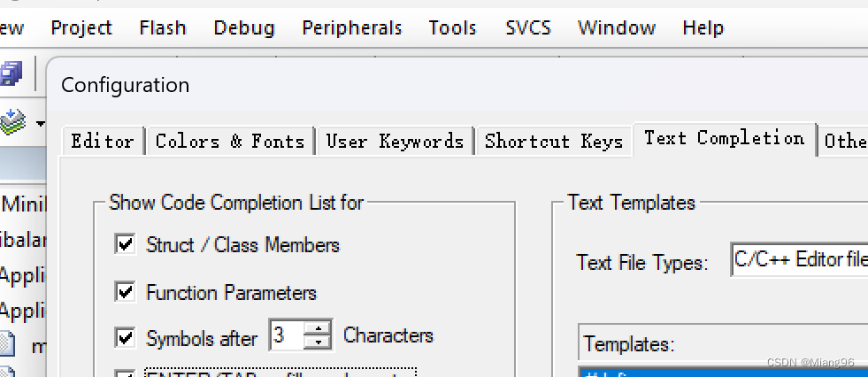
Task: Decrease the Symbols after character count
Action: [x=318, y=342]
